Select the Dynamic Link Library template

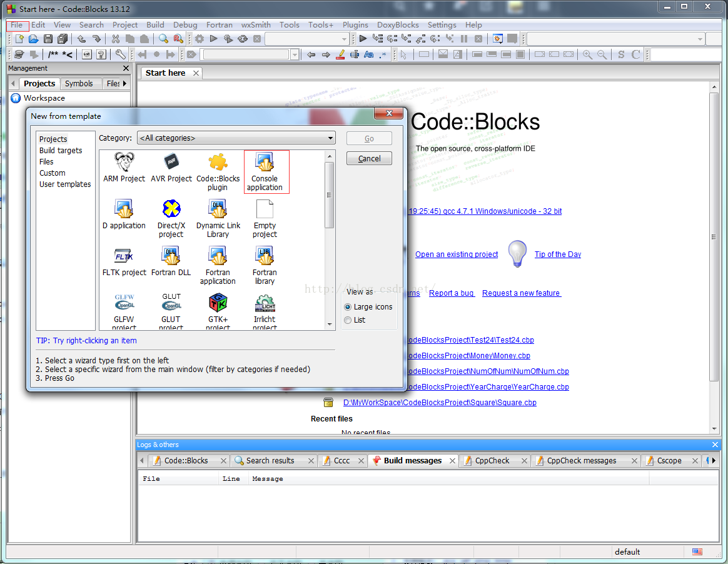tap(218, 219)
